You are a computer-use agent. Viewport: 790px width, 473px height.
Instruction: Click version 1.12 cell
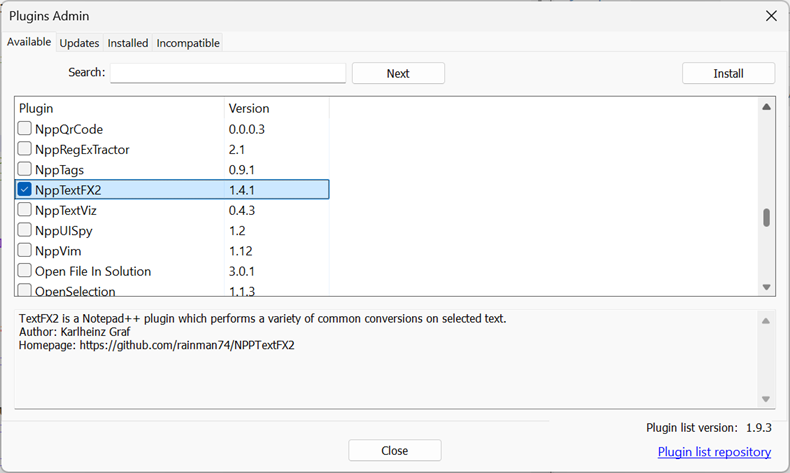click(240, 251)
